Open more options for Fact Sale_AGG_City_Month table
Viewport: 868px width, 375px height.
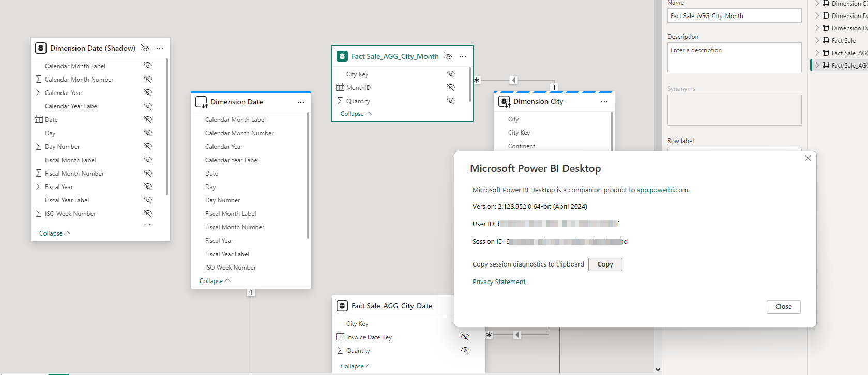click(x=463, y=57)
